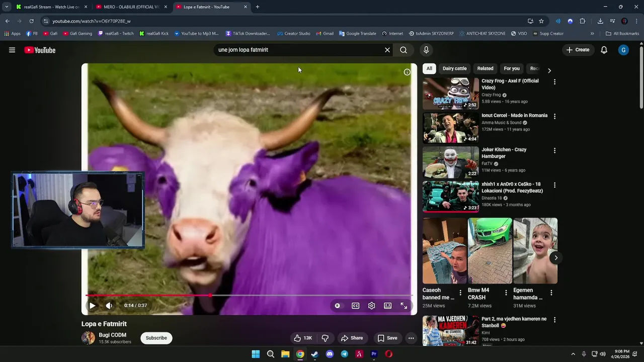Select the Related chip
This screenshot has height=362, width=644.
click(x=485, y=68)
